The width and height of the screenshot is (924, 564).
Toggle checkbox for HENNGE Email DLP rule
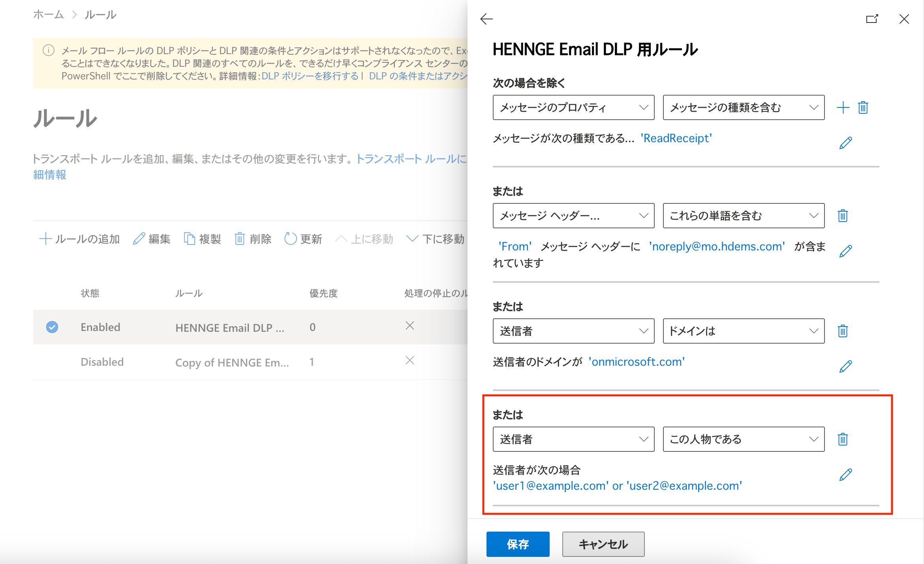[52, 327]
